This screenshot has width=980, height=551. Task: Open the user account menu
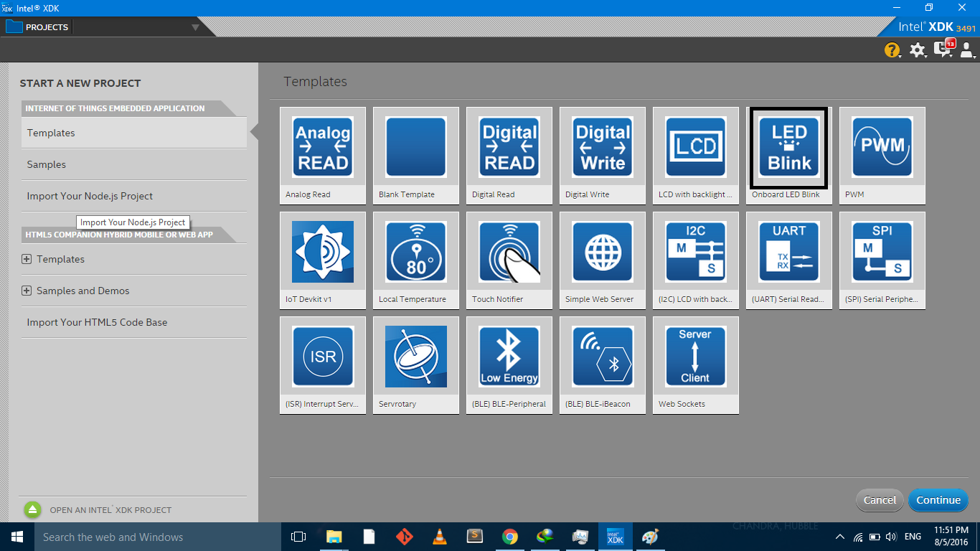(967, 50)
